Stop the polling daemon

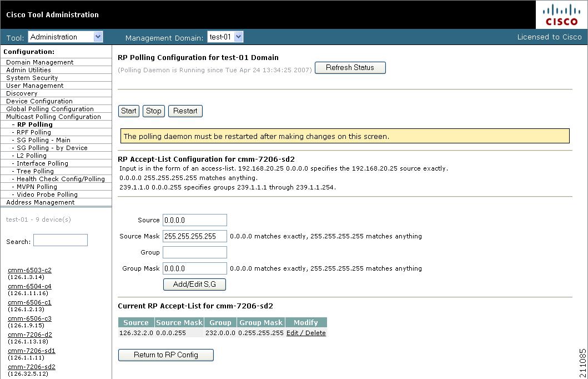point(153,111)
